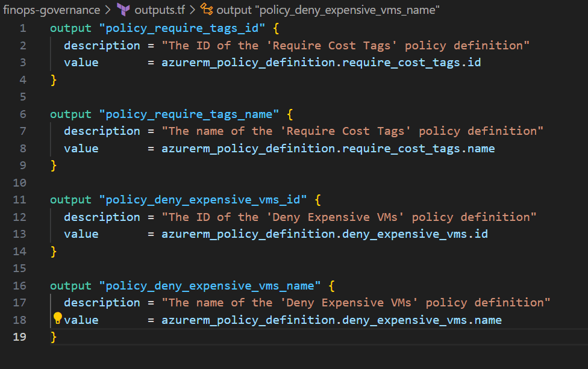Click the lightbulb code action icon
This screenshot has width=588, height=369.
click(x=58, y=318)
